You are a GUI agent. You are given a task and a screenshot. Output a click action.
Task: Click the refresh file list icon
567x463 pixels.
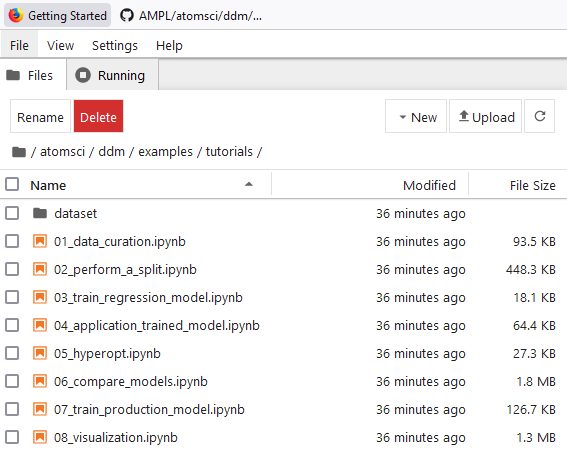click(540, 116)
